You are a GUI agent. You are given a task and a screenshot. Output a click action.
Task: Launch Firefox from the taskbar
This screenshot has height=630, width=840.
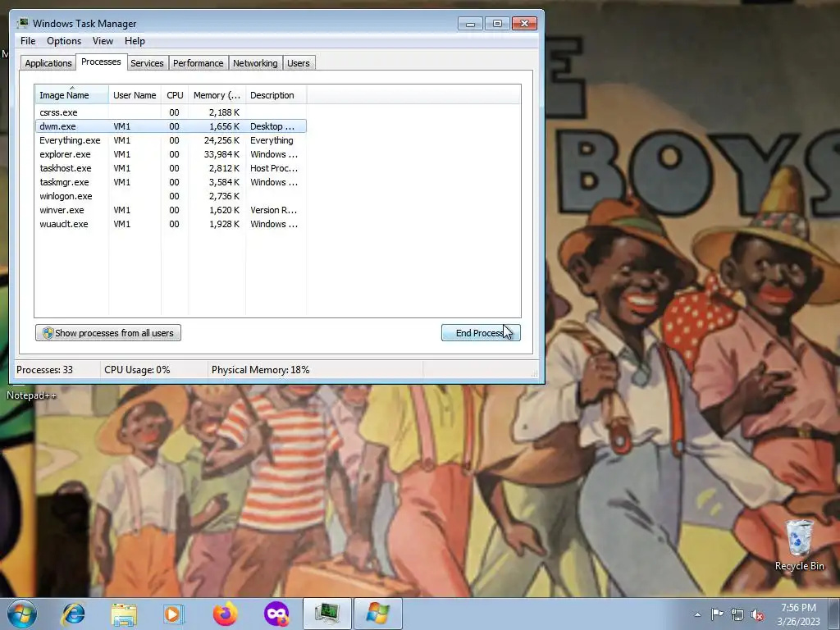[225, 614]
